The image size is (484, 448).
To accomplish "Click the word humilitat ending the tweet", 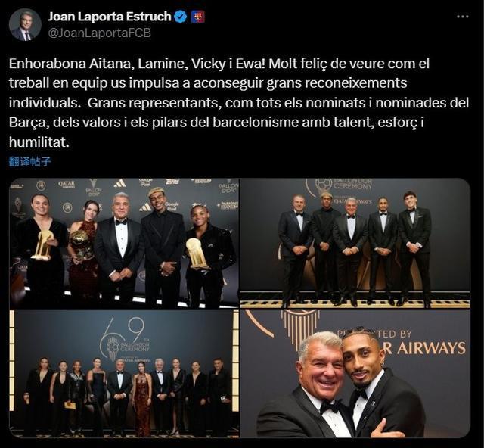I will pyautogui.click(x=39, y=142).
